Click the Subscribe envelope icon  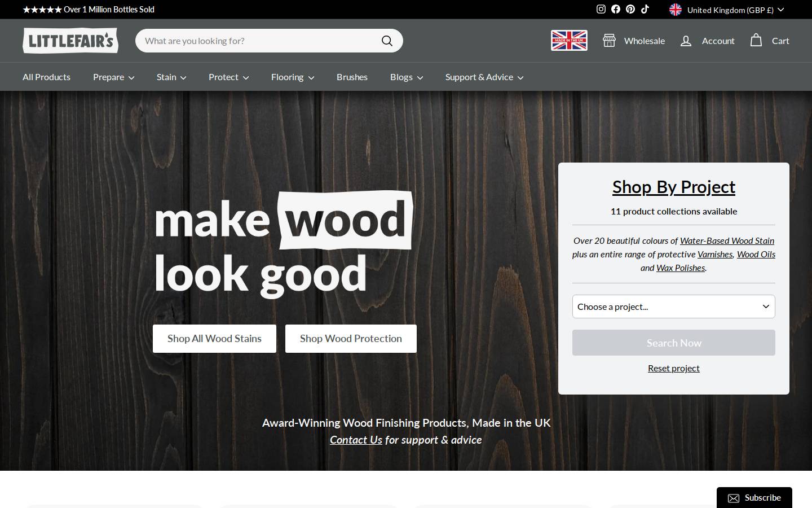pos(734,498)
